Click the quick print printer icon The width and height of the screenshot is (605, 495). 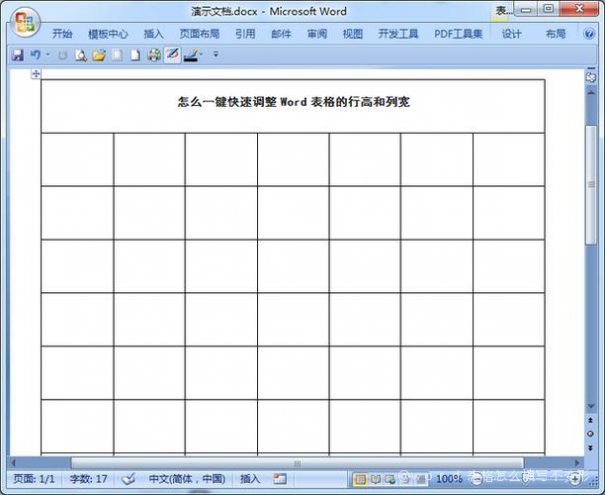[x=154, y=56]
